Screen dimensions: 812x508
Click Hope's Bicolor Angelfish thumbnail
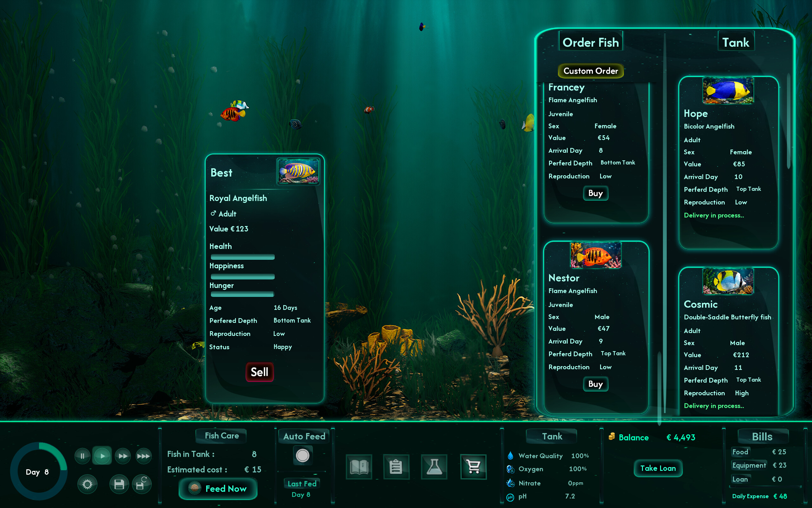tap(728, 90)
